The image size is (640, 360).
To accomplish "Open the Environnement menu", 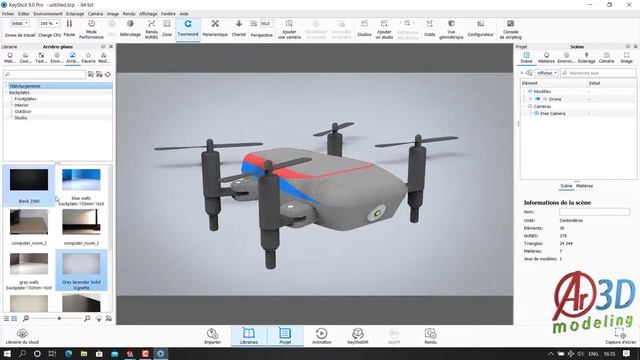I will [48, 13].
